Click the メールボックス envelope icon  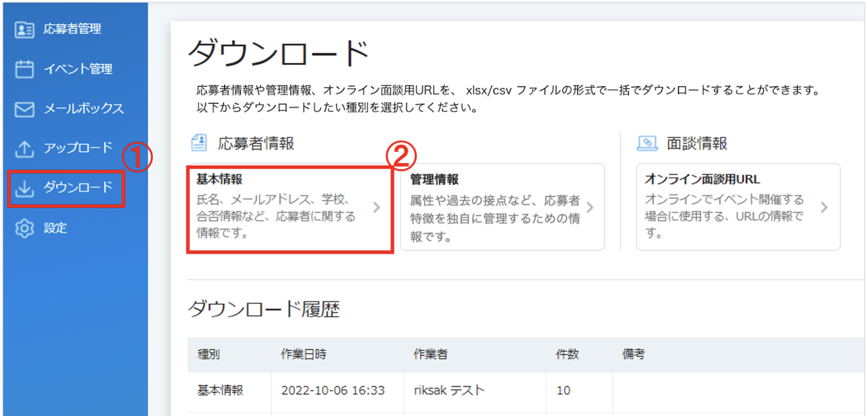24,109
